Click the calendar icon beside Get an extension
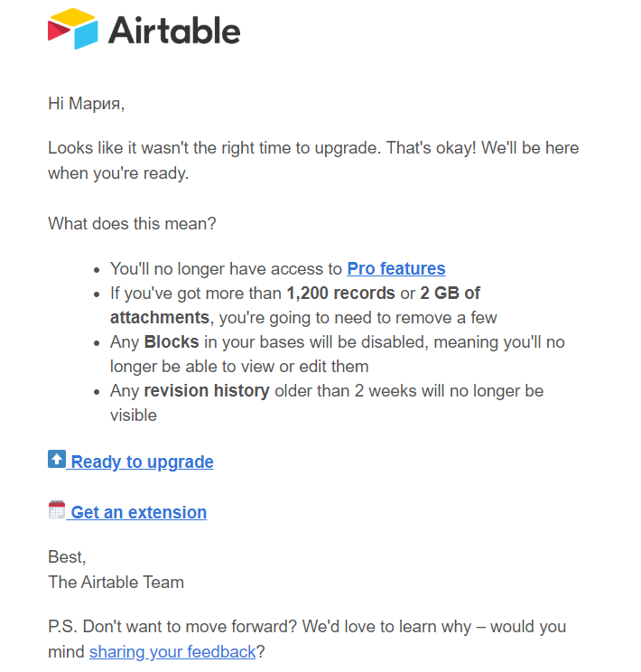The width and height of the screenshot is (641, 672). click(57, 509)
